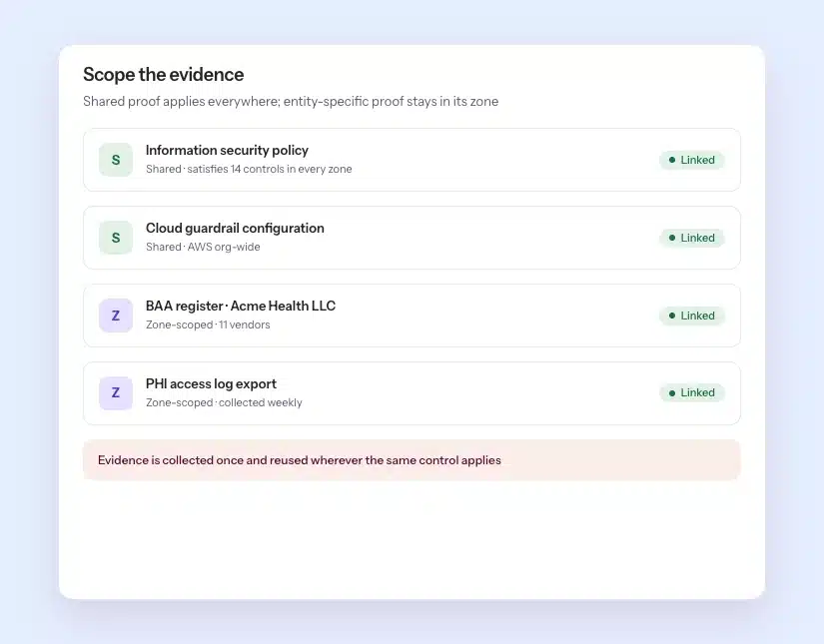Click the 'satisfies 14 controls in every zone' subtitle
This screenshot has height=644, width=824.
[270, 169]
